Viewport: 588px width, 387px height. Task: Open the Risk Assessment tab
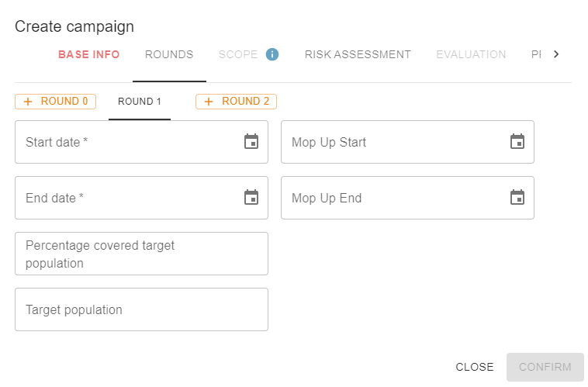pyautogui.click(x=358, y=54)
